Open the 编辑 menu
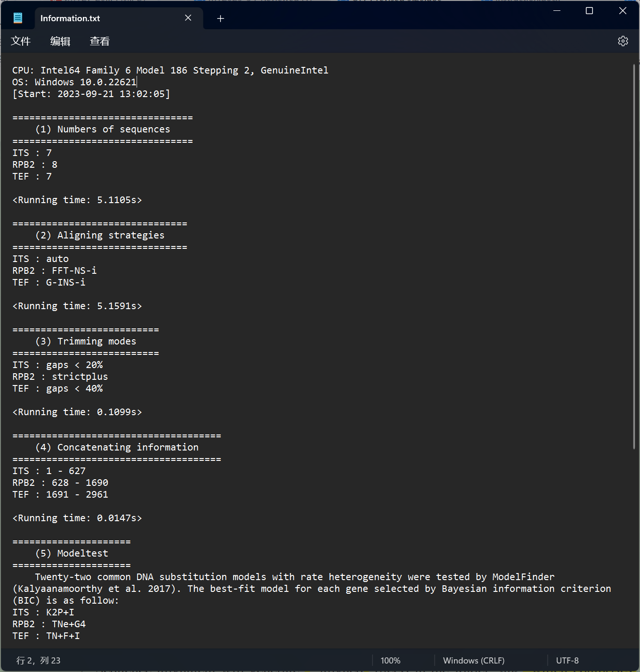 [x=60, y=41]
